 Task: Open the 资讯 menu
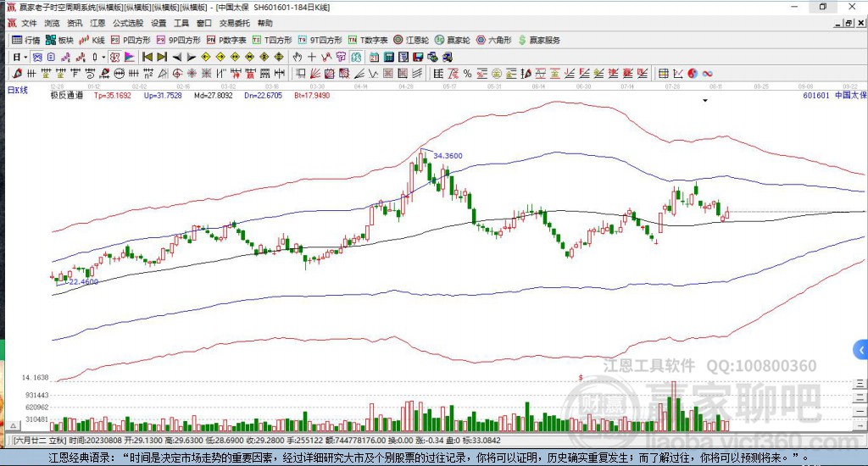pos(75,23)
